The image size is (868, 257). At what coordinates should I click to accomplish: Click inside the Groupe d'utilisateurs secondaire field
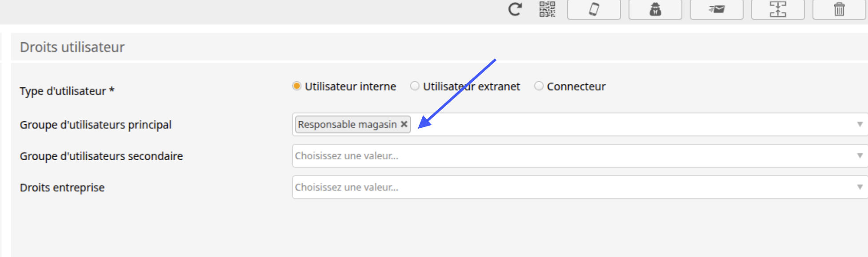coord(580,156)
